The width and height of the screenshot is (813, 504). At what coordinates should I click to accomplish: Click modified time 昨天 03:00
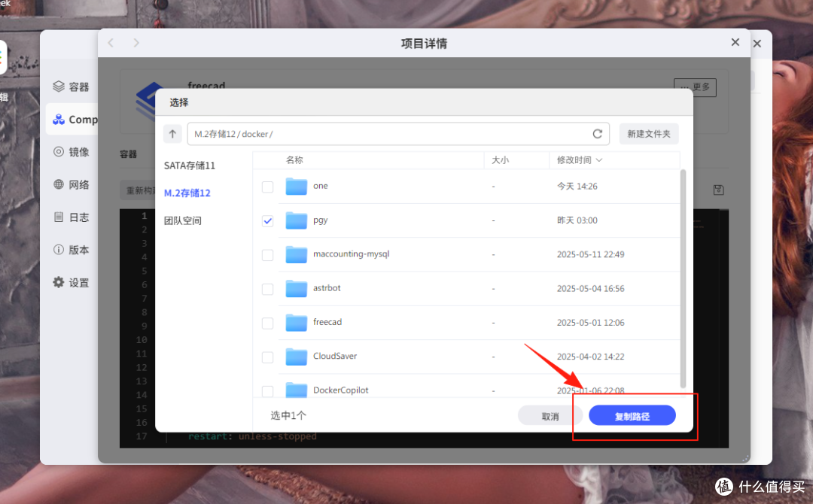click(x=577, y=220)
